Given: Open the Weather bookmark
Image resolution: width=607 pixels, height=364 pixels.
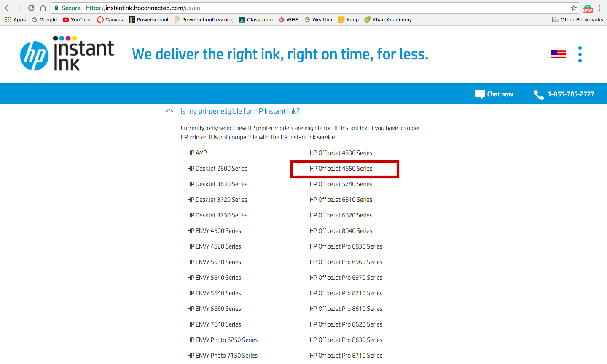Looking at the screenshot, I should pyautogui.click(x=319, y=20).
